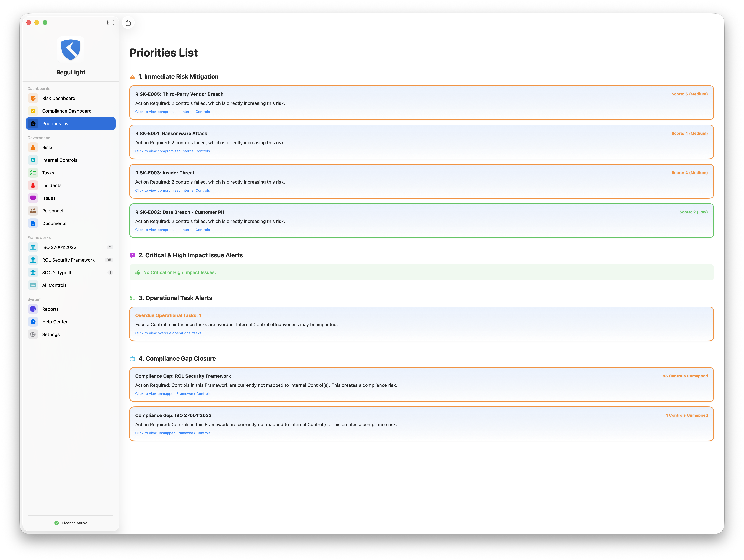Click the Personnel people icon
The width and height of the screenshot is (744, 560).
(33, 211)
